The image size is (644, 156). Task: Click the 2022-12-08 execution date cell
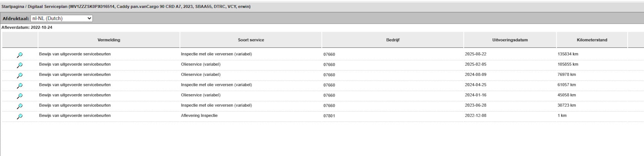pos(476,115)
